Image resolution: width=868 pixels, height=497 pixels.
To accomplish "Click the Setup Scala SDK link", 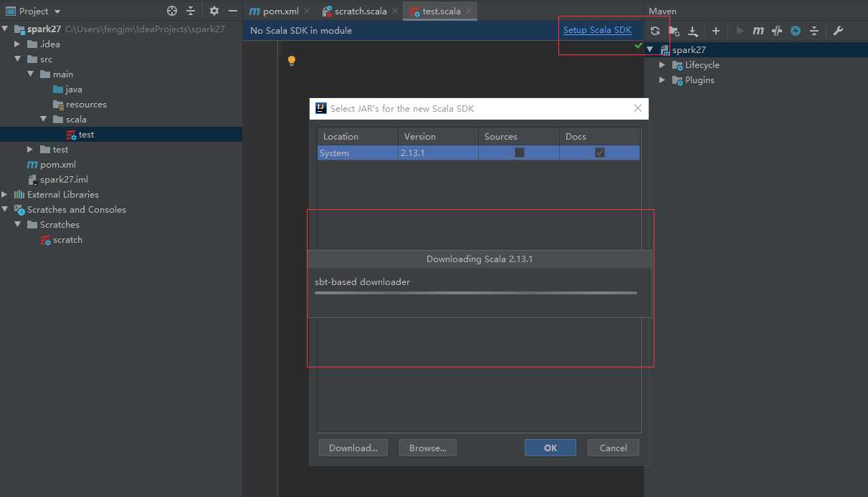I will pos(597,30).
